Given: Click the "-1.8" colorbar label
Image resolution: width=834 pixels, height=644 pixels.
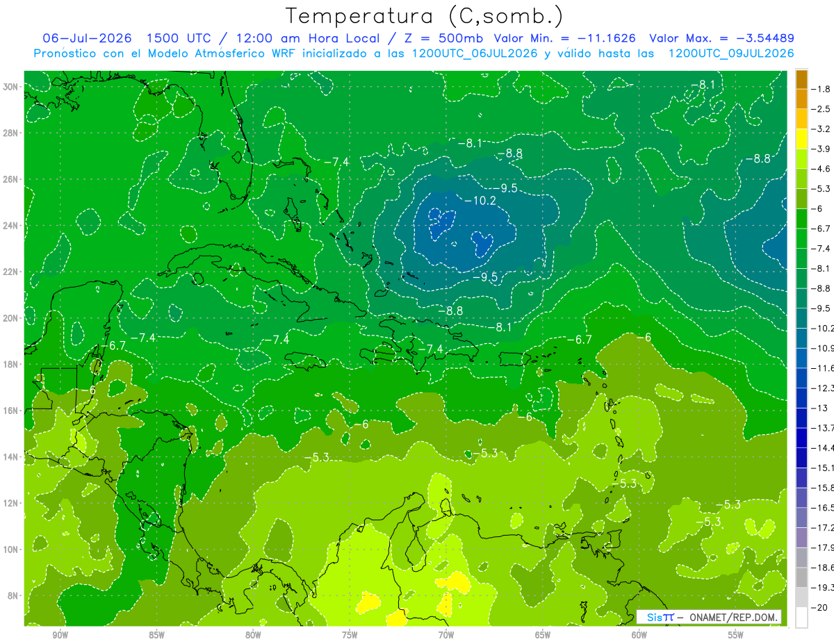Looking at the screenshot, I should pos(821,89).
